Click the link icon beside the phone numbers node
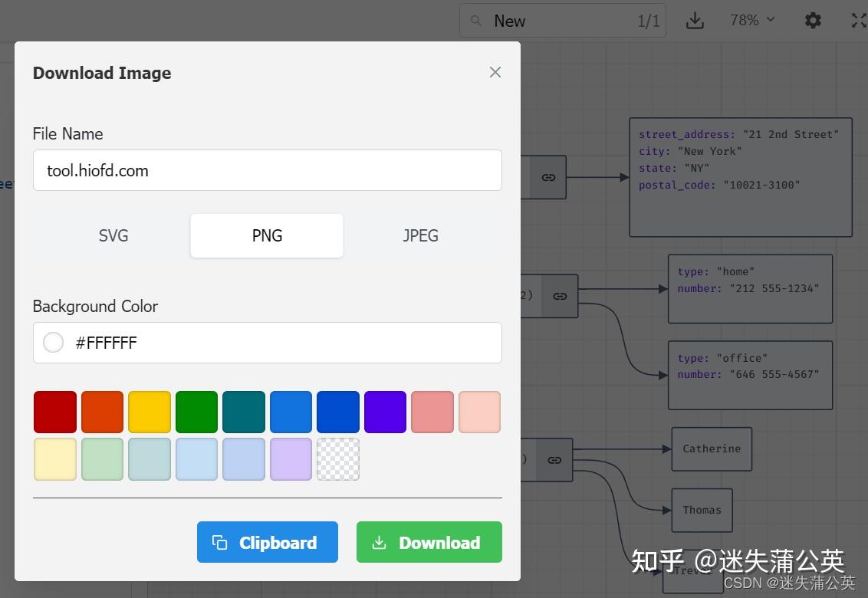868x598 pixels. coord(559,296)
